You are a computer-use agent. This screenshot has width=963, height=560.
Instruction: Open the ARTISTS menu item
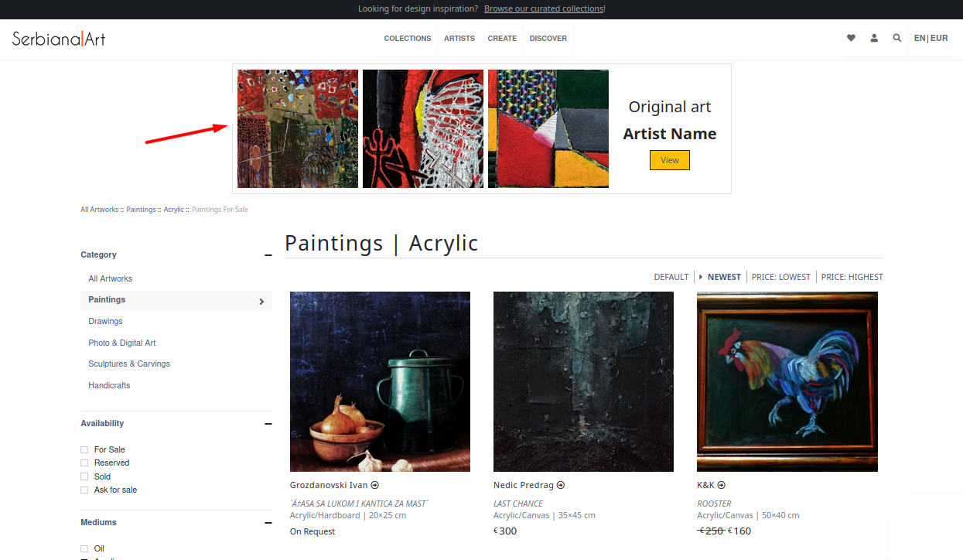459,38
